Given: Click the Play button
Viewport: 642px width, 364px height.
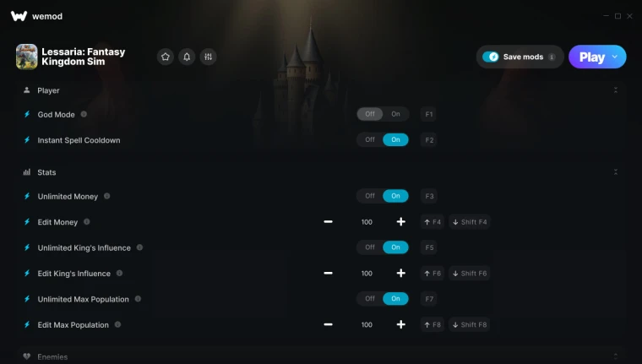Looking at the screenshot, I should [x=591, y=57].
